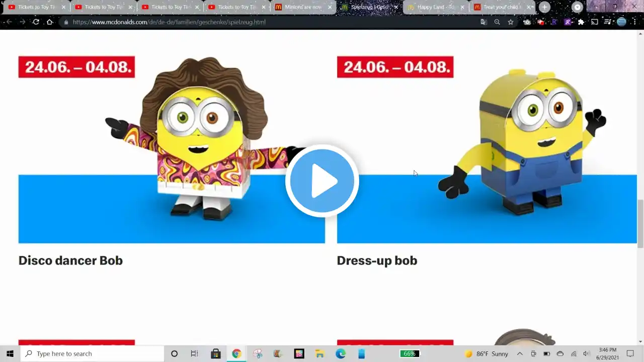Open Cortana from the taskbar circle

174,353
